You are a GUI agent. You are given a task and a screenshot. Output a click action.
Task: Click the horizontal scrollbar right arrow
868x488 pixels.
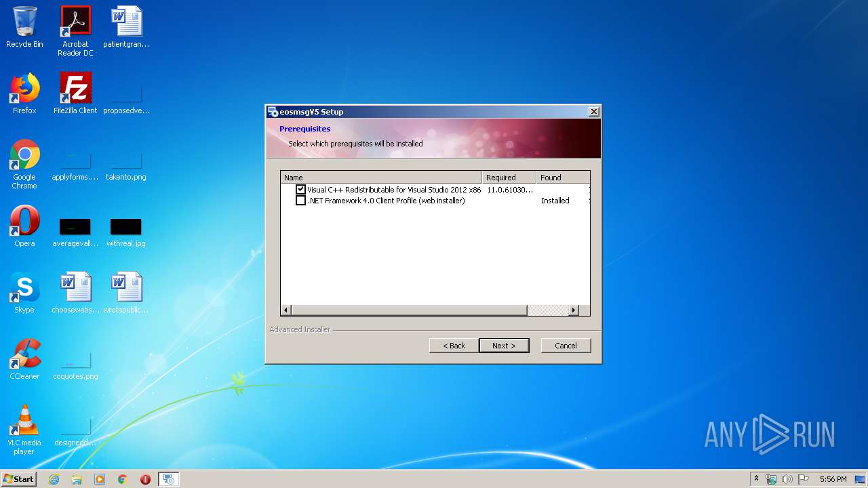(574, 310)
